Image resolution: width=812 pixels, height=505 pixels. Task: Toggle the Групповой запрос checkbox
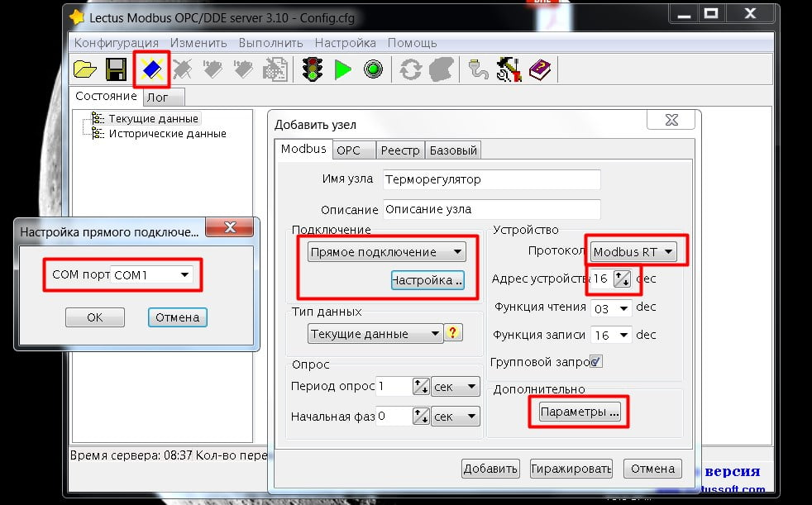(x=596, y=362)
